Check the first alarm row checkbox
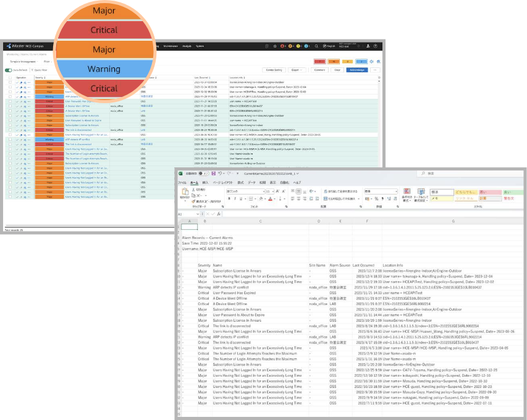Image resolution: width=527 pixels, height=420 pixels. (10, 82)
